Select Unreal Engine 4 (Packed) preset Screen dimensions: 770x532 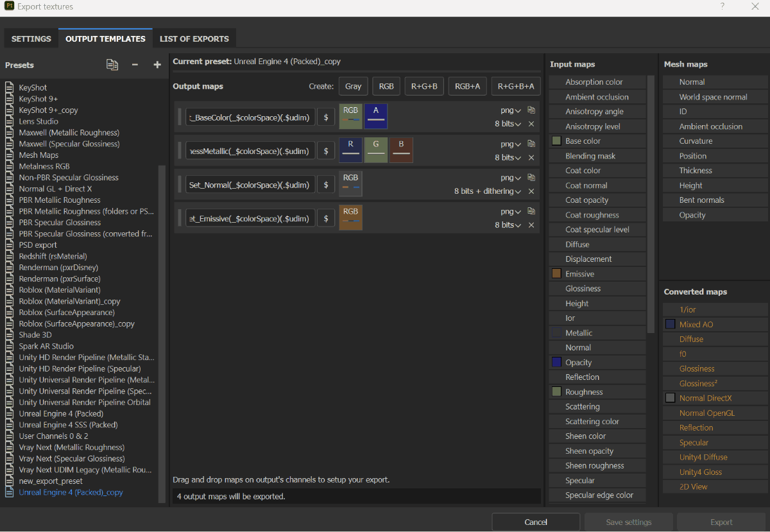click(x=61, y=414)
